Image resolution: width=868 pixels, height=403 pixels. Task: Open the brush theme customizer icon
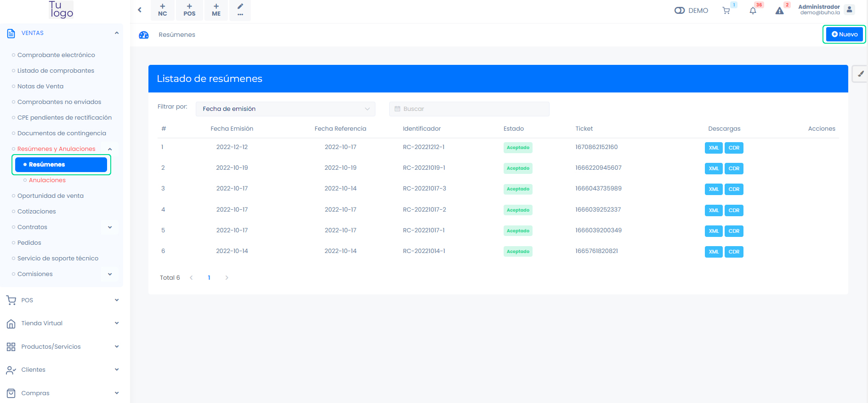pyautogui.click(x=860, y=74)
